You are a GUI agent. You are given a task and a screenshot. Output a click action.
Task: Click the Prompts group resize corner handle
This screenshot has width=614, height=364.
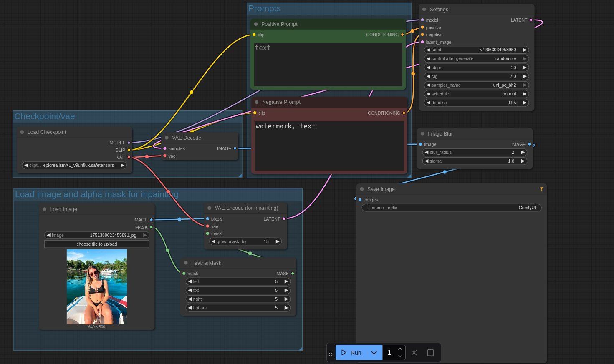tap(409, 176)
